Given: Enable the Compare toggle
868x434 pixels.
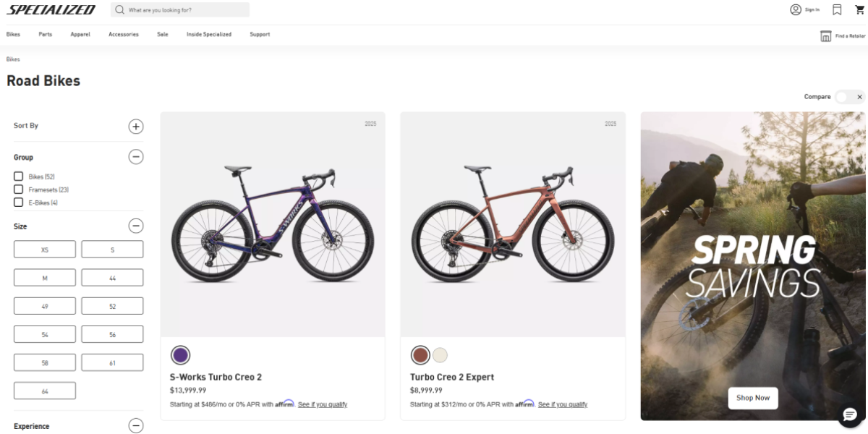Looking at the screenshot, I should click(849, 97).
